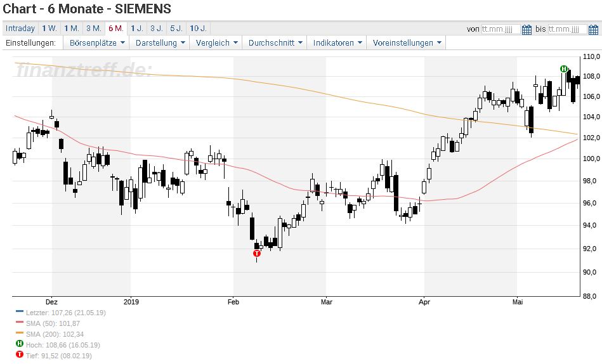Click the '100,0' y-axis price label
The height and width of the screenshot is (364, 602).
coord(591,159)
